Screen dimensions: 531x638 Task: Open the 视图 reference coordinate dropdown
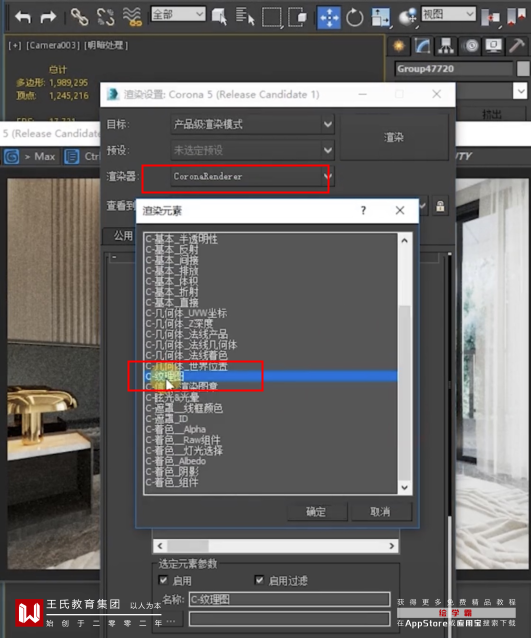[x=448, y=14]
